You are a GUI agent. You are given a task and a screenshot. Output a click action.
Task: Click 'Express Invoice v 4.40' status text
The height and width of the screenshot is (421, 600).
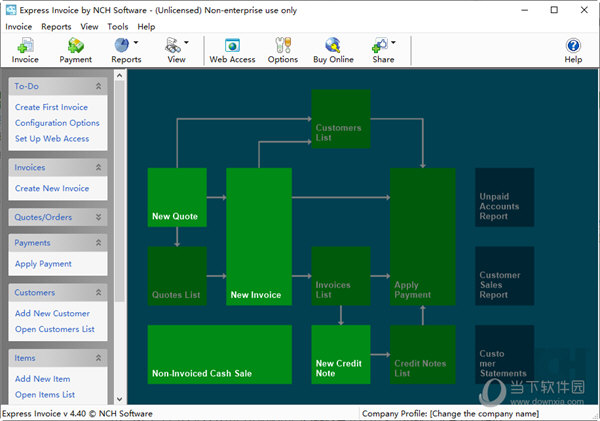click(x=77, y=414)
